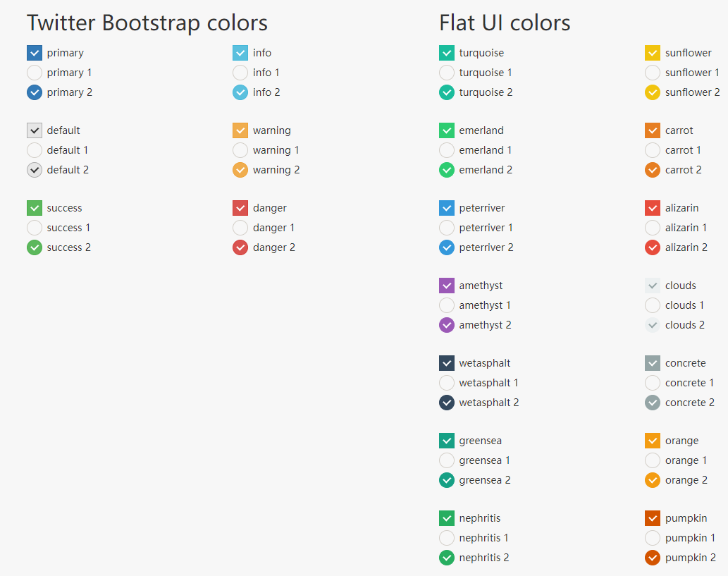Select carrot 1 radio button
The image size is (728, 576).
(653, 150)
